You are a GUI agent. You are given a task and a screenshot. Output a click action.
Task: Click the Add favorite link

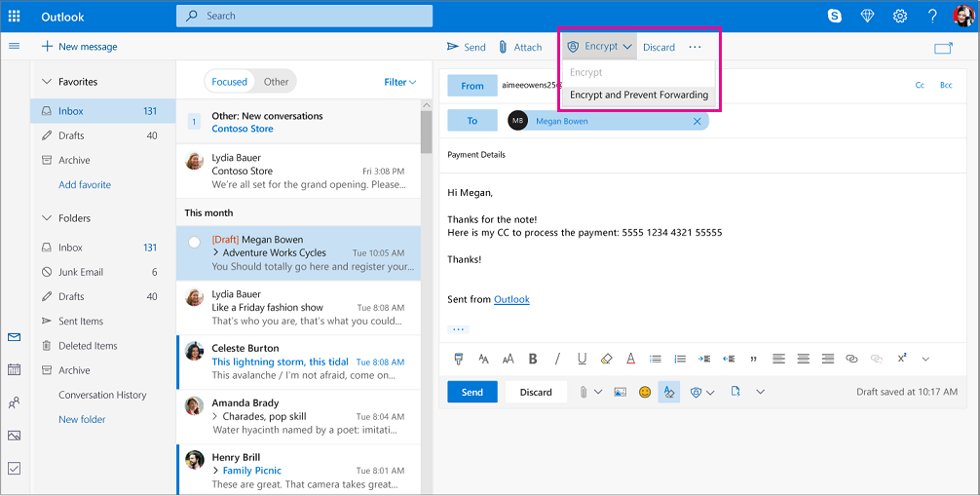click(85, 185)
